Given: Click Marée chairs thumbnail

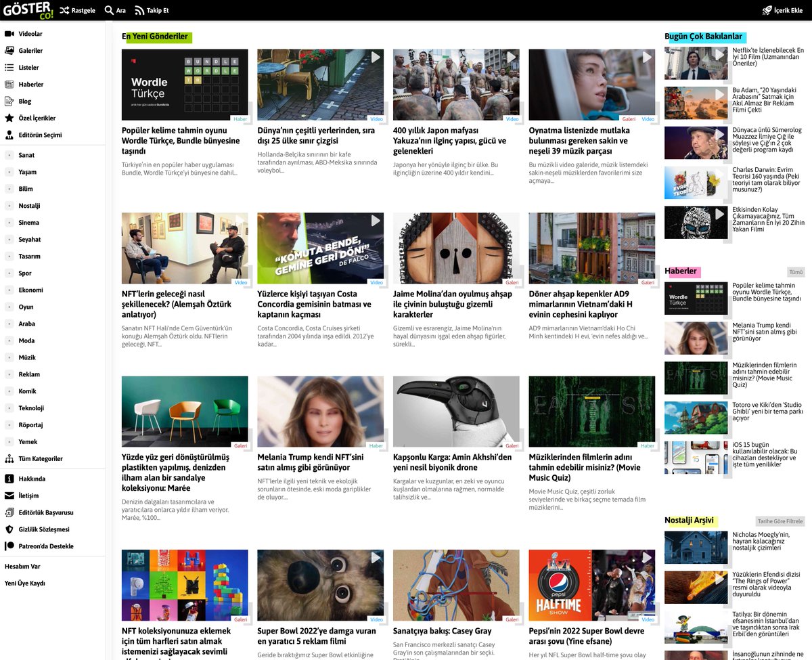Looking at the screenshot, I should coord(185,412).
